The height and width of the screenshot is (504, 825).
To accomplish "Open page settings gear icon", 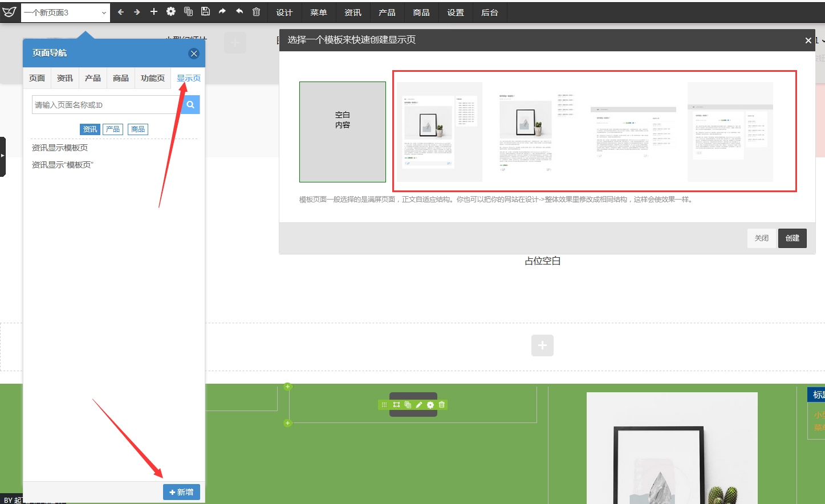I will click(x=171, y=11).
